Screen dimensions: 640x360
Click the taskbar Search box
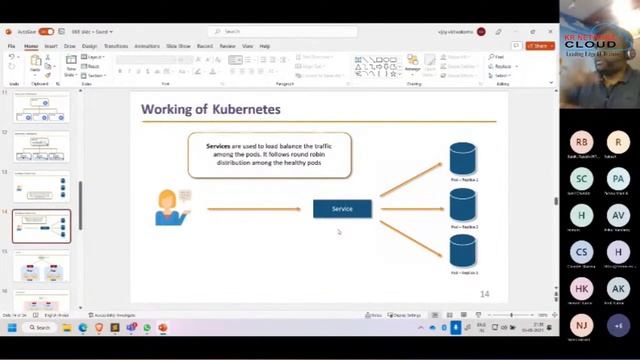40,328
